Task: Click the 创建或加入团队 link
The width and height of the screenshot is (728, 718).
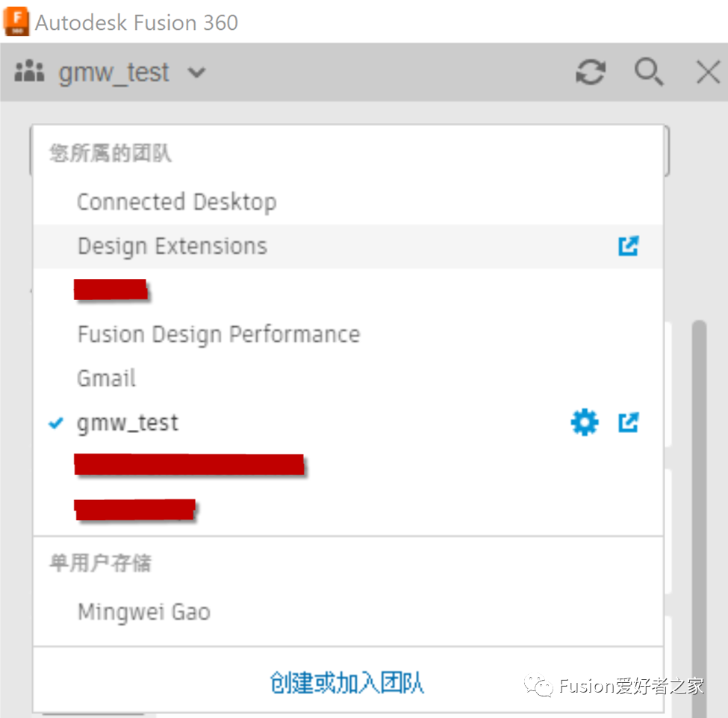Action: click(347, 682)
